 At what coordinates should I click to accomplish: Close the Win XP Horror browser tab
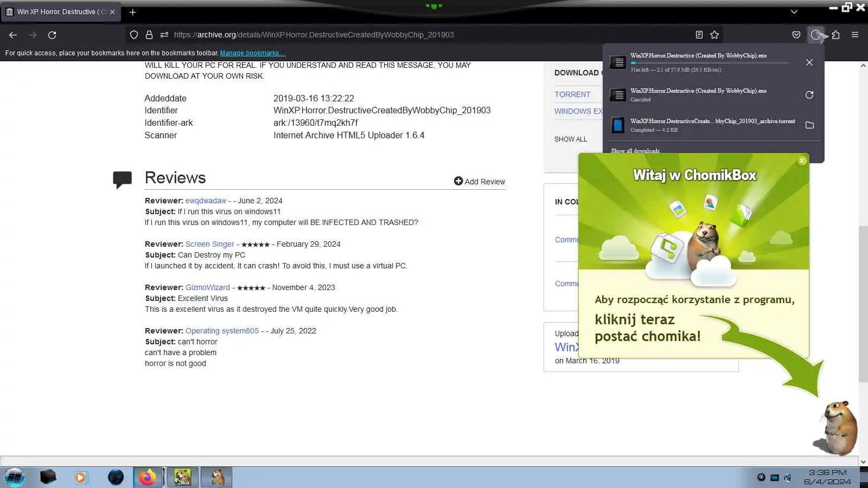112,12
